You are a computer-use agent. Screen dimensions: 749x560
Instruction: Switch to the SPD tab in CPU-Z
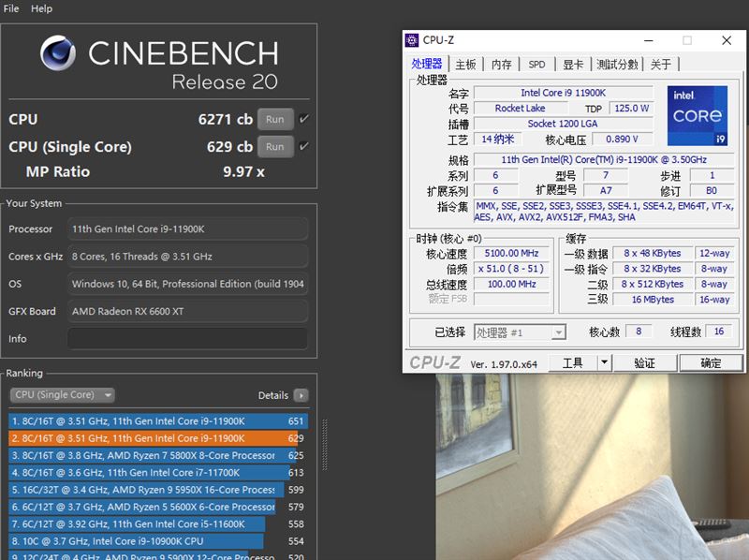536,65
